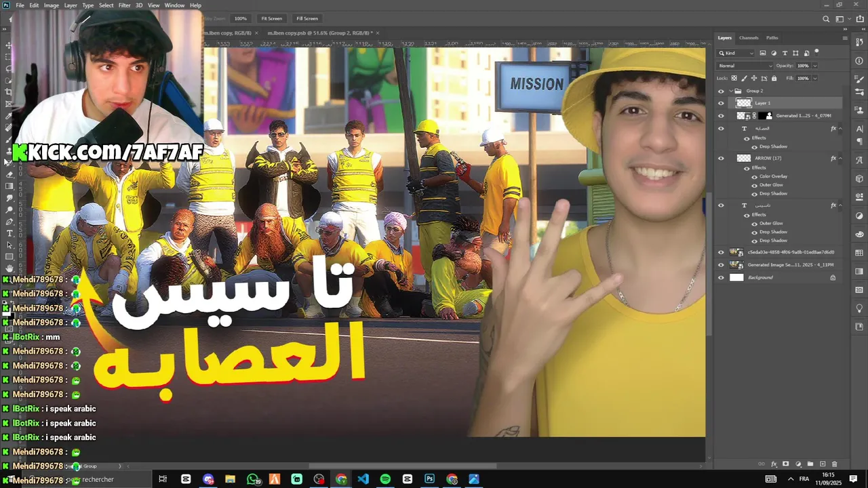The image size is (868, 488).
Task: Collapse effects of the تاسيس text layer
Action: 840,205
